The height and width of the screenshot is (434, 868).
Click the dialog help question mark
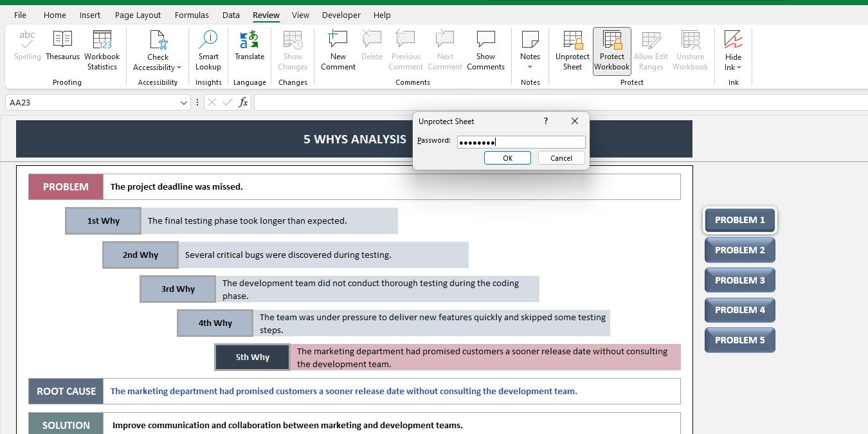[546, 121]
